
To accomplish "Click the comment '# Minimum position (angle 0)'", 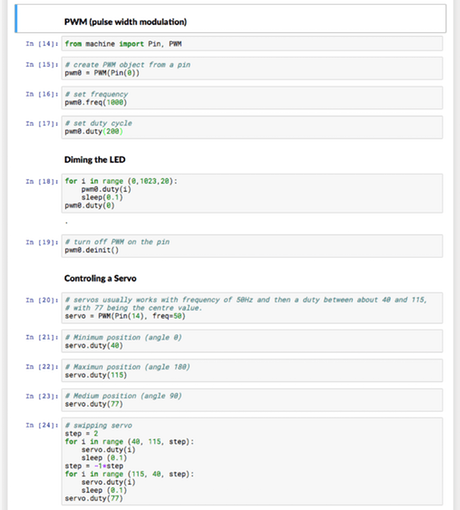I will (123, 337).
